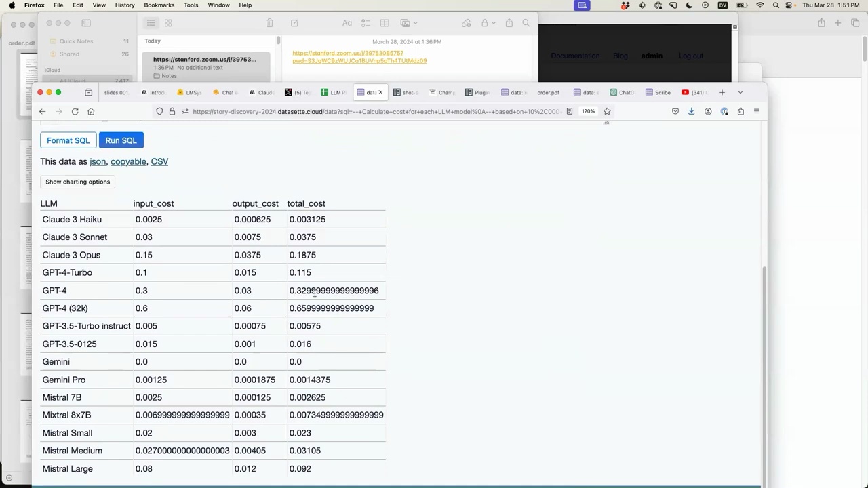Go to Firefox home page icon
This screenshot has height=488, width=868.
(91, 111)
